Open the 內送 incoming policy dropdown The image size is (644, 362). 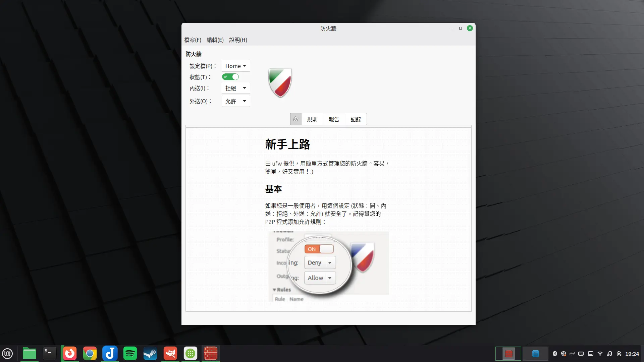point(235,88)
